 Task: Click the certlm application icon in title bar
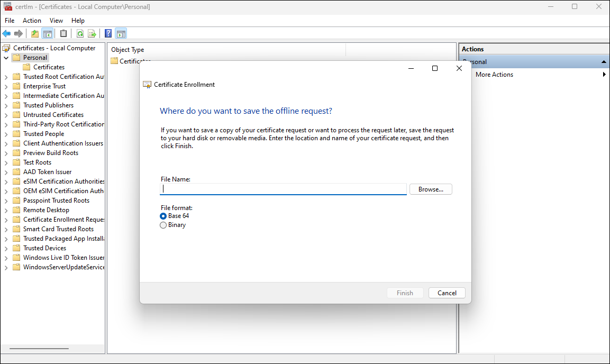pyautogui.click(x=7, y=6)
